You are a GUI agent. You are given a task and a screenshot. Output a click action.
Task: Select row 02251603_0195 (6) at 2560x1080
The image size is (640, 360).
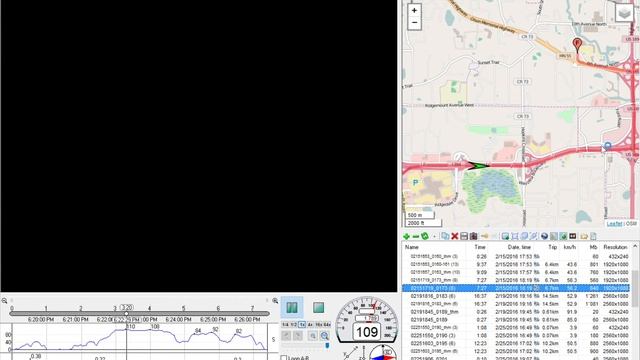(x=516, y=343)
